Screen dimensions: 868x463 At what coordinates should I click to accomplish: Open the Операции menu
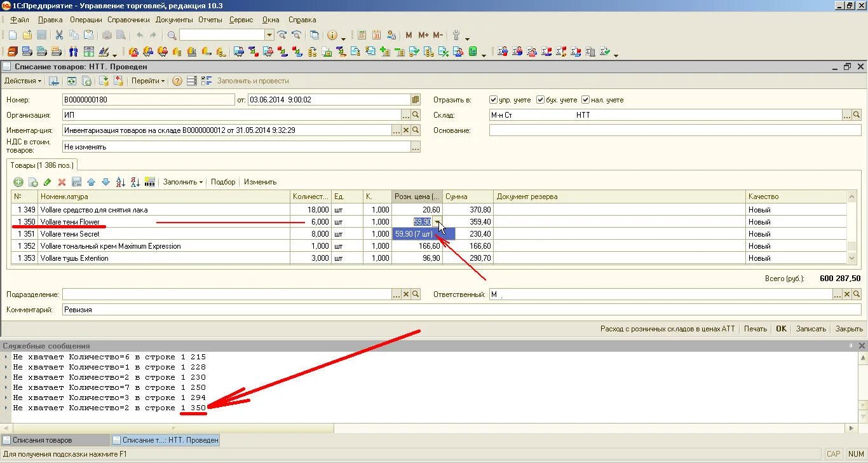pyautogui.click(x=86, y=20)
